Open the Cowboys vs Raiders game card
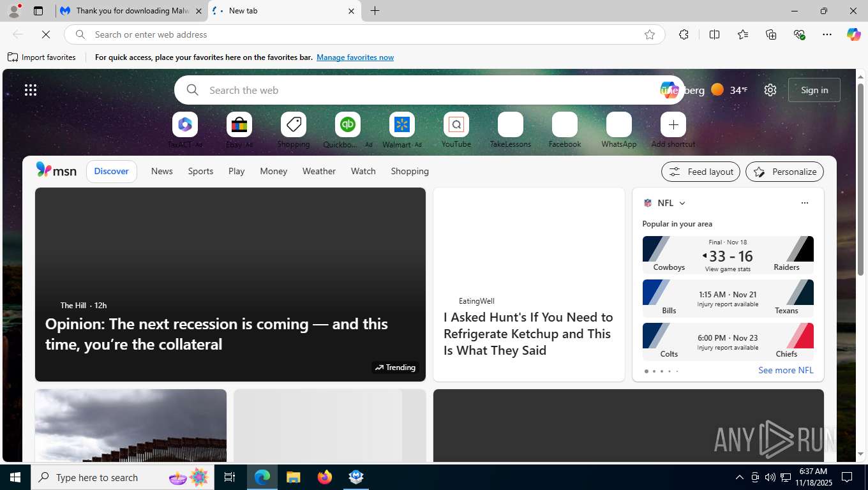Viewport: 868px width, 490px height. 728,255
